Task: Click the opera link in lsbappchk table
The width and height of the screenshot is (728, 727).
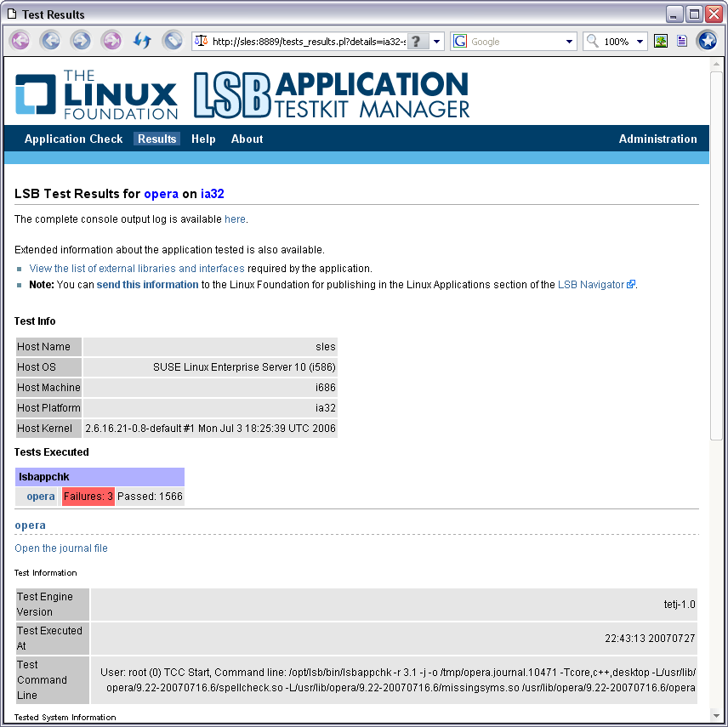Action: coord(40,497)
